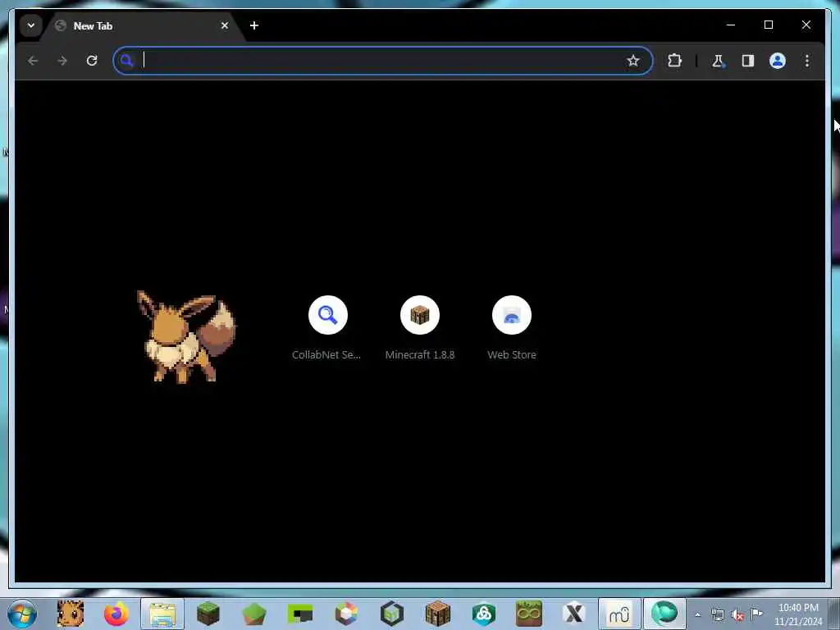Close the browser window
The width and height of the screenshot is (840, 630).
coord(806,25)
